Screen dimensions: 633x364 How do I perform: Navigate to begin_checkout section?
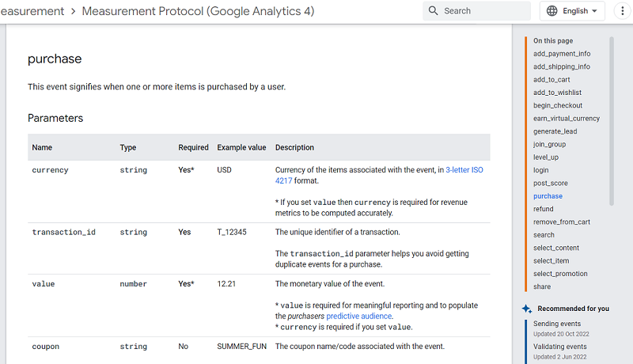(x=558, y=105)
